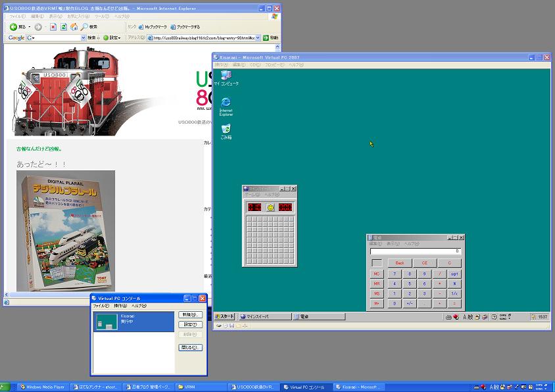Click the green 移動 Go button in IE
This screenshot has height=392, width=555.
coord(271,37)
